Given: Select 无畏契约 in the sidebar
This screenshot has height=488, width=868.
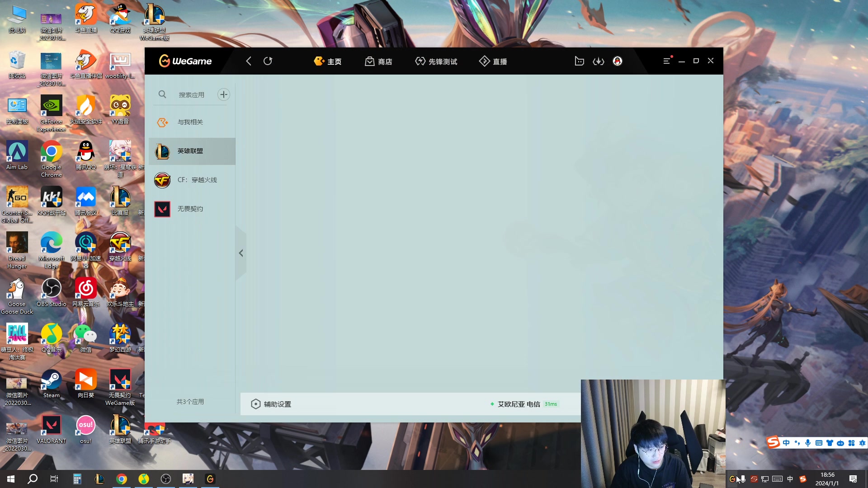Looking at the screenshot, I should (192, 209).
